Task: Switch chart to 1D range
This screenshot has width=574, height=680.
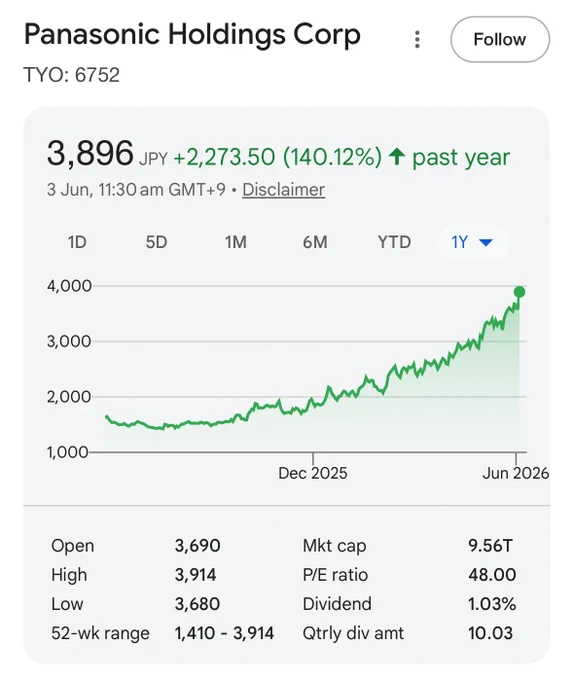Action: pyautogui.click(x=77, y=242)
